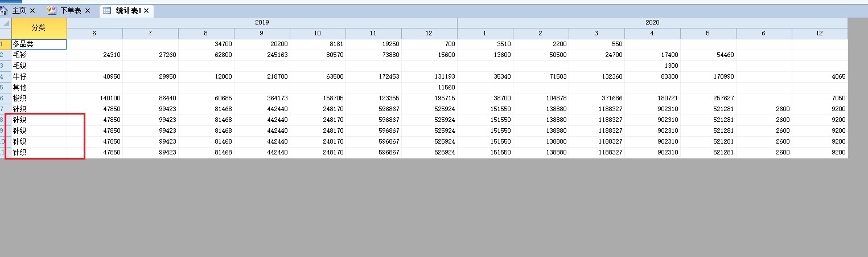Select month 5 column header under 2020

[708, 34]
